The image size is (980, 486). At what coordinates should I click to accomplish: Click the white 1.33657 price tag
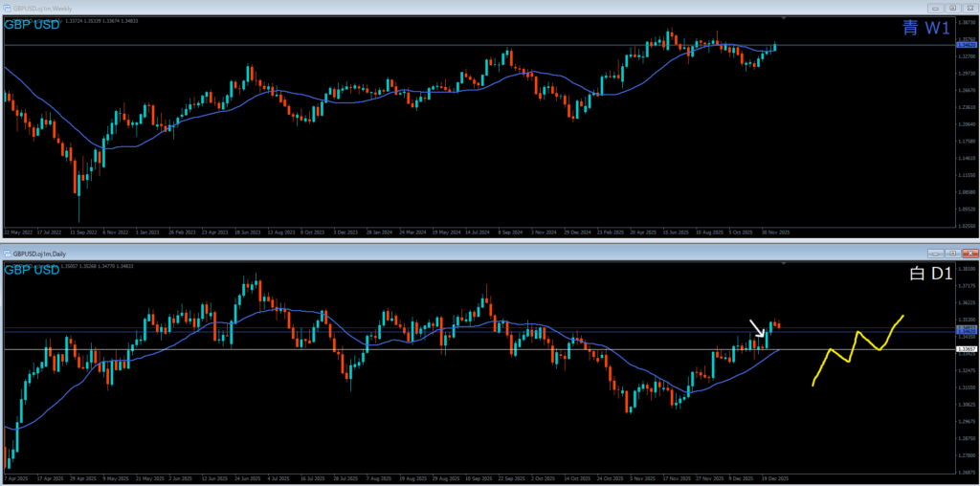966,350
